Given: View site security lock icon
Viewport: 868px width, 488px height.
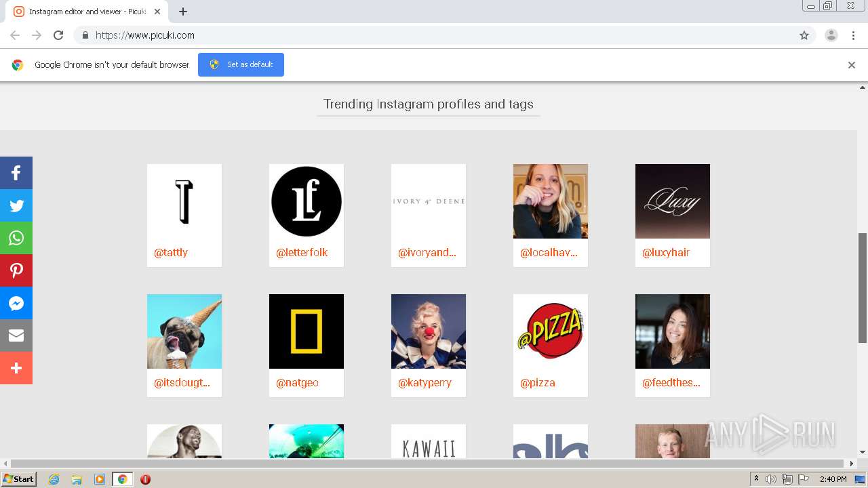Looking at the screenshot, I should tap(85, 35).
